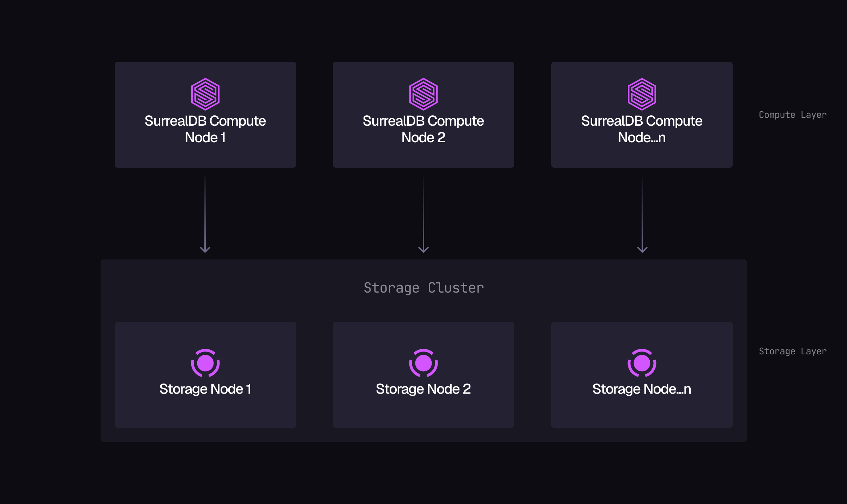847x504 pixels.
Task: Select the 'SurrealDB Compute Node 2' label
Action: tap(423, 129)
